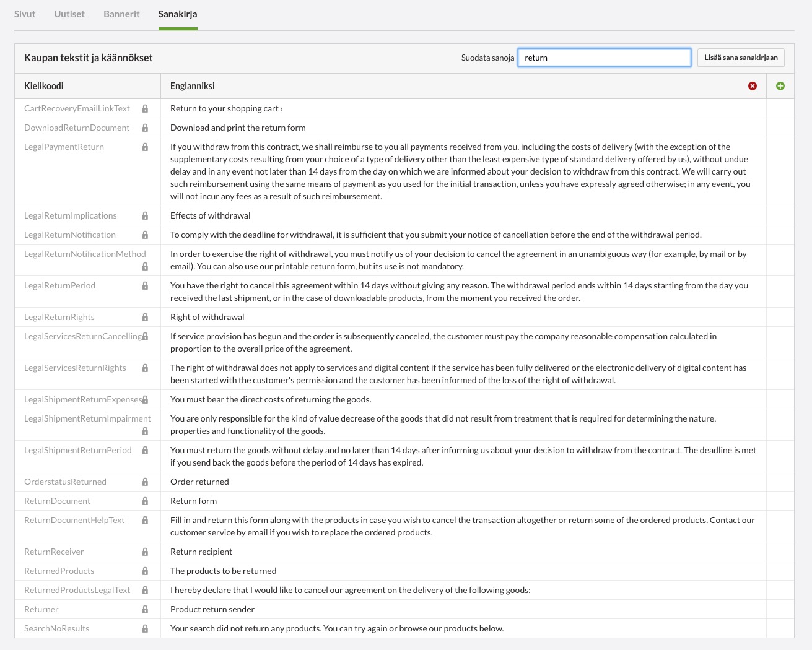Edit the 'Effects of withdrawal' translation
Viewport: 812px width, 650px height.
[211, 215]
